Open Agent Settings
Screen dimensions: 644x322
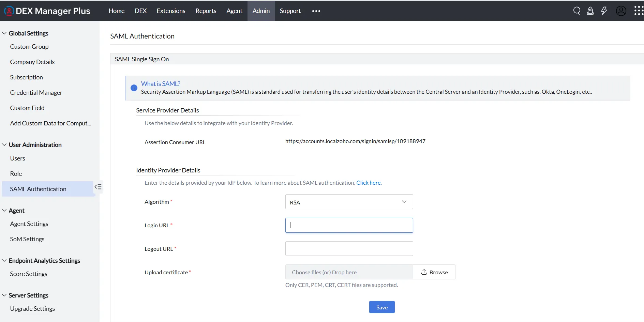29,224
